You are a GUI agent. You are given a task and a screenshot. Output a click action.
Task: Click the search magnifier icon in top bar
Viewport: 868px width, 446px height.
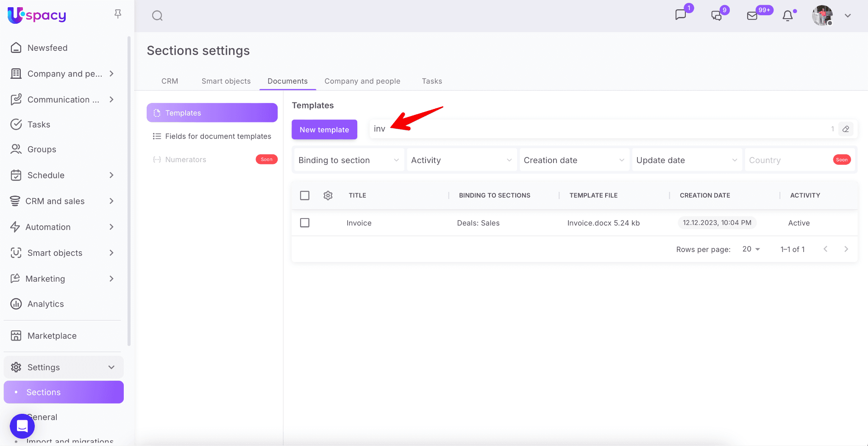coord(157,16)
